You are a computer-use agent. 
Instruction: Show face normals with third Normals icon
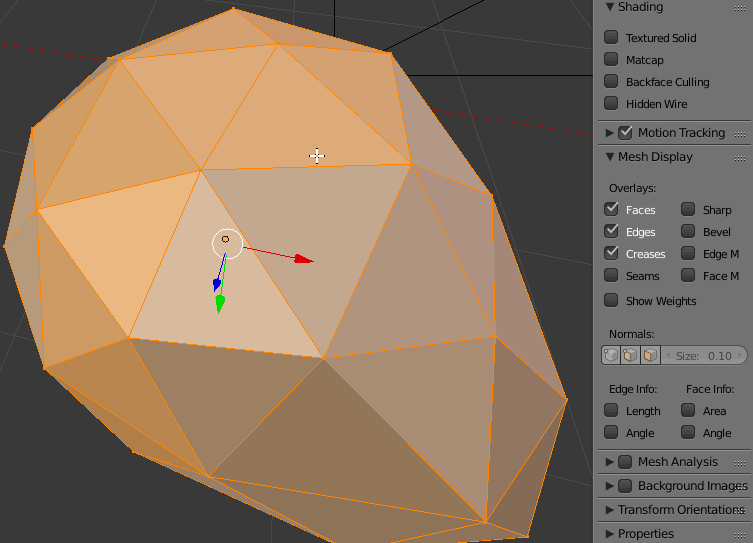click(x=650, y=356)
